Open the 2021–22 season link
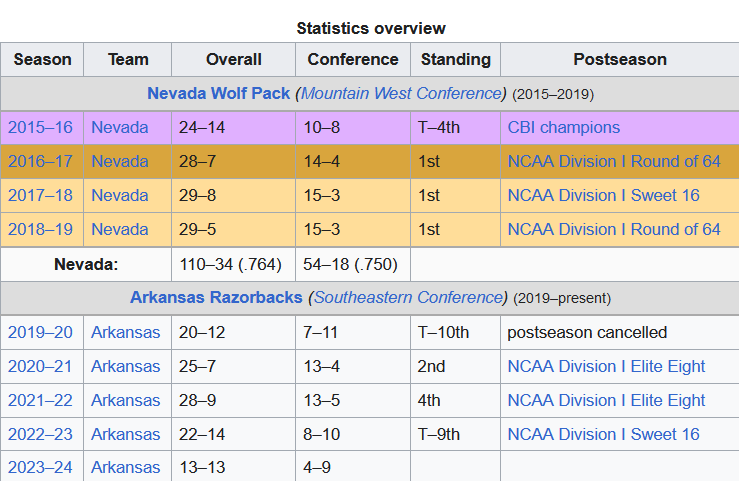The image size is (739, 481). (40, 400)
